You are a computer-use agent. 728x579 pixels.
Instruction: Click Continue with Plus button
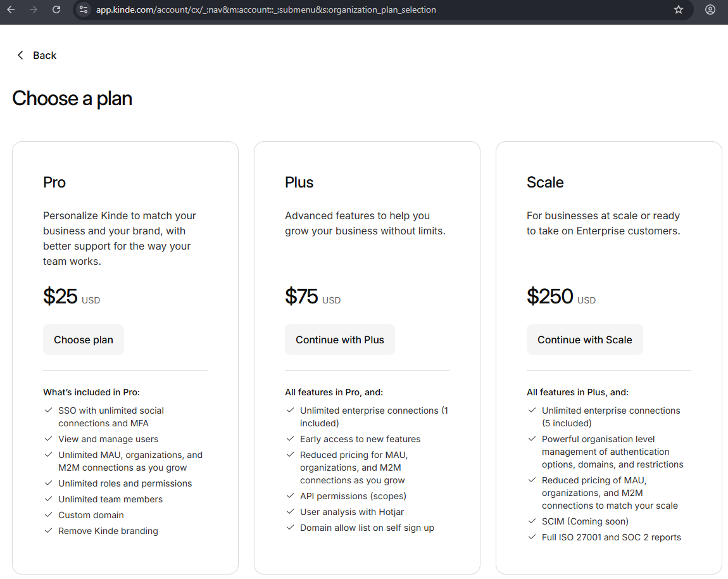pos(339,340)
